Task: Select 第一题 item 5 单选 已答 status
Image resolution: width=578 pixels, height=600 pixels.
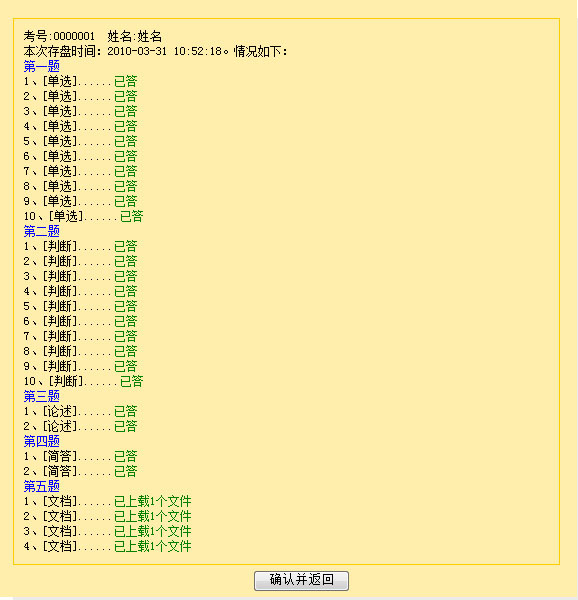Action: coord(125,141)
